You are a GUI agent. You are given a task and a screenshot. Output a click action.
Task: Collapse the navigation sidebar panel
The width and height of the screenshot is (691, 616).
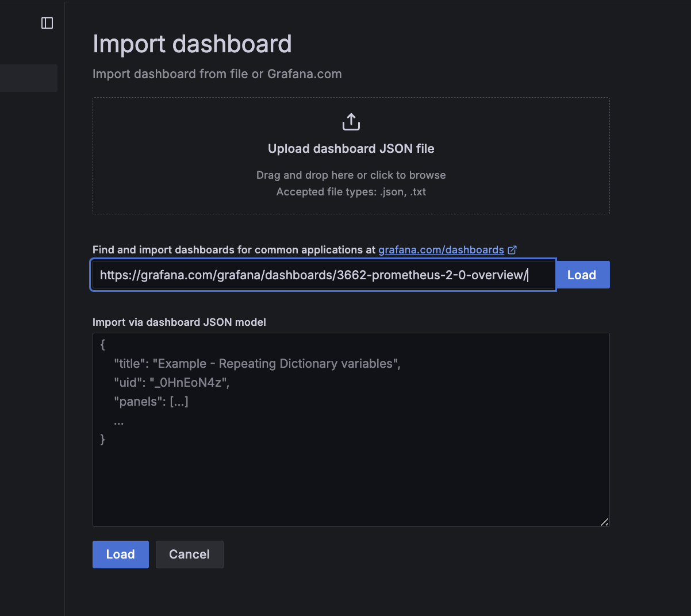(47, 23)
